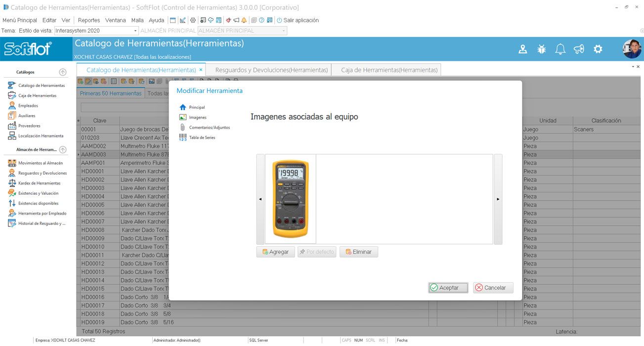Click the megaphone announcements icon
644x346 pixels.
(x=579, y=49)
